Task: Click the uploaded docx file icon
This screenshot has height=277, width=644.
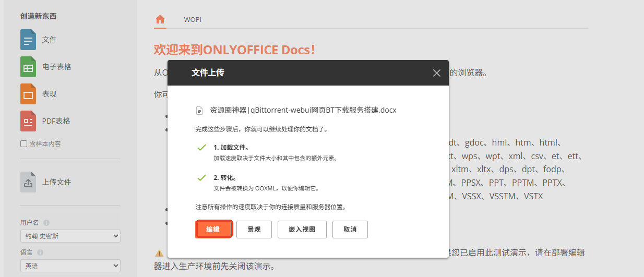Action: coord(199,111)
